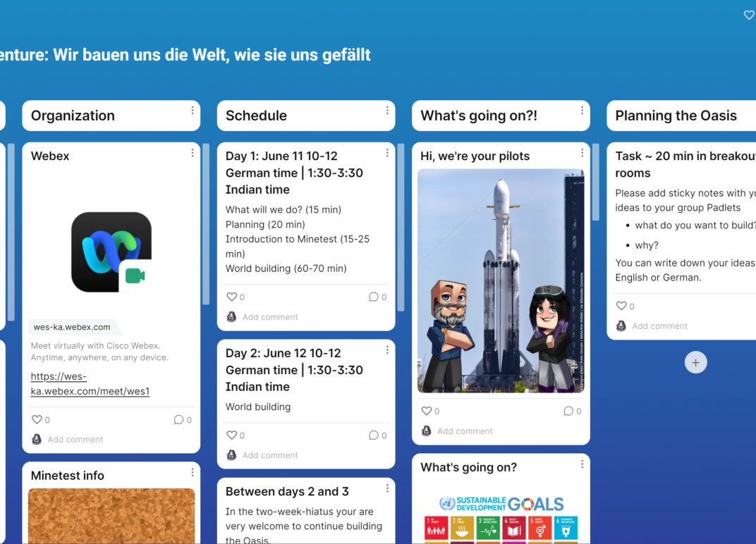Click 'Add comment' under Day 2 post
The image size is (756, 544).
270,455
